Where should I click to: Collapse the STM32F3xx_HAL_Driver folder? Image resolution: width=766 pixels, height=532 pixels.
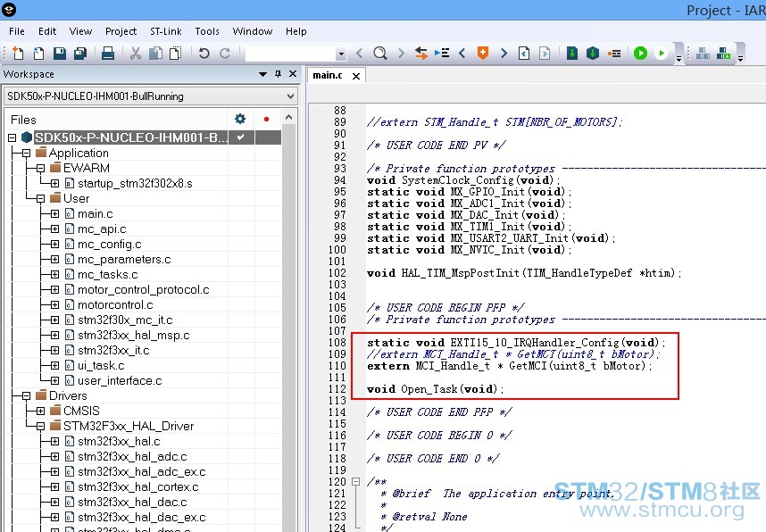coord(40,426)
